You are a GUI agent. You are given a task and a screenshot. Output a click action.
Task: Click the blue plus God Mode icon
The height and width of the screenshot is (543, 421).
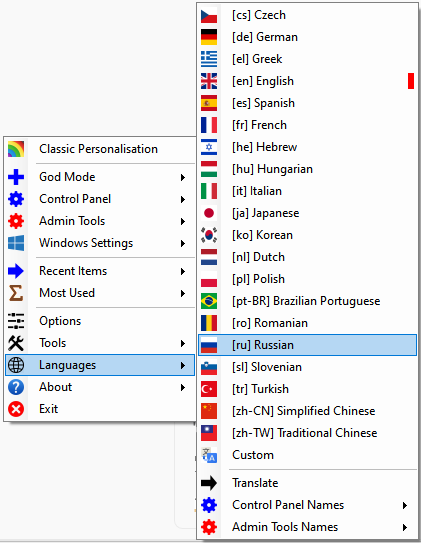click(x=16, y=177)
